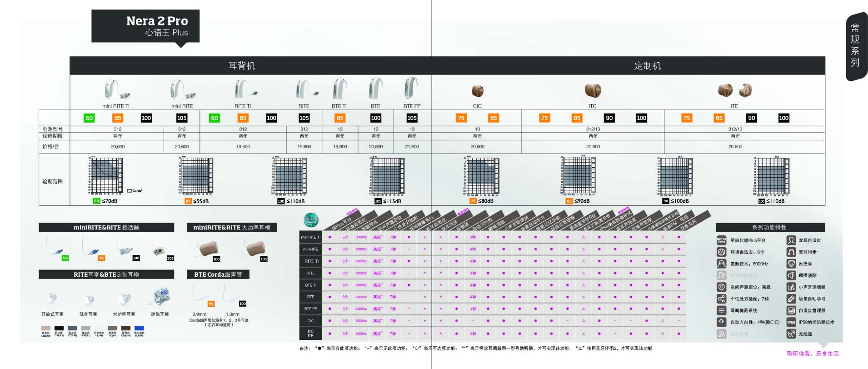
Task: Click the 自动方向性 arrow icon
Action: tap(721, 322)
